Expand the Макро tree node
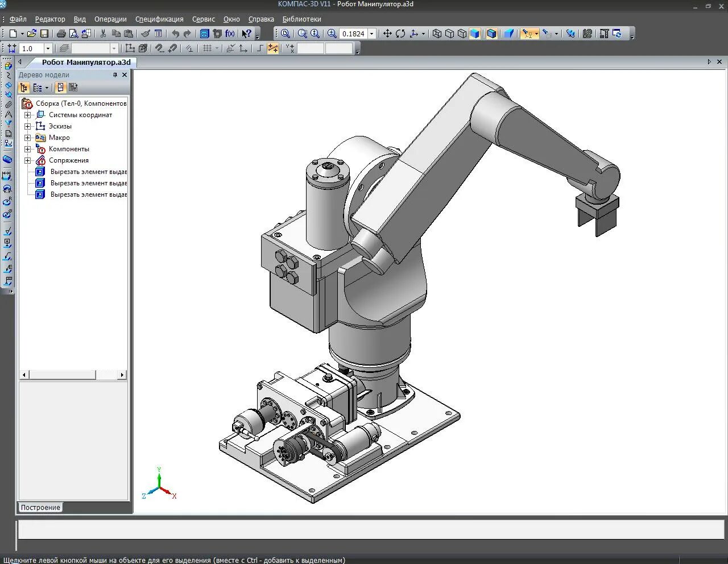This screenshot has height=564, width=728. point(27,138)
